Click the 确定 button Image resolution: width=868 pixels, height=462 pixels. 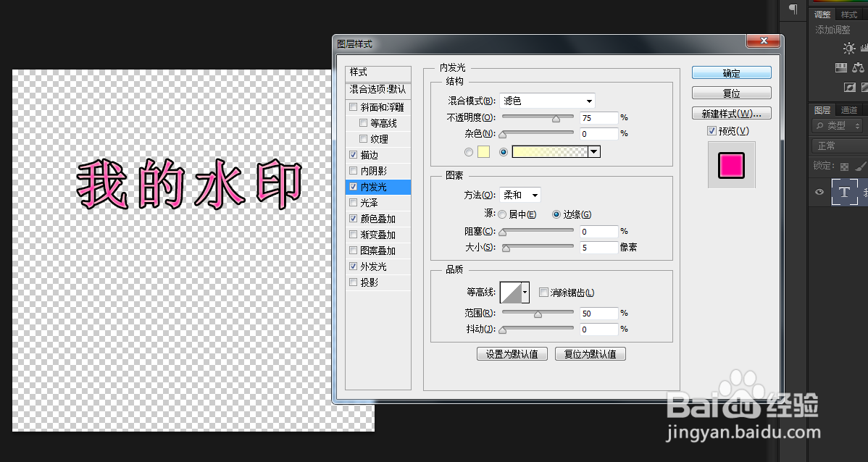coord(731,73)
